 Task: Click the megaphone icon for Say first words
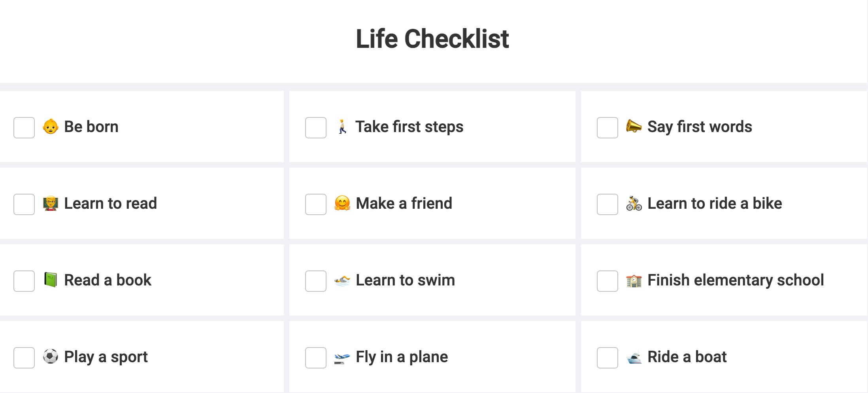coord(634,127)
